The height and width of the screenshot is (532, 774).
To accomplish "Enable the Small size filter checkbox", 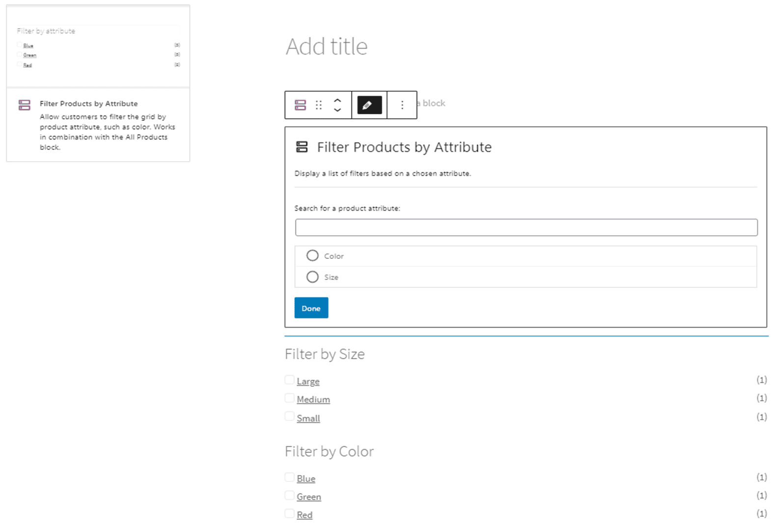I will point(290,417).
